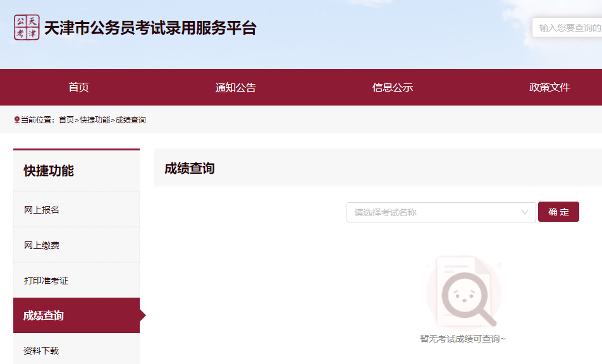602x364 pixels.
Task: Click the dropdown chevron in exam selector
Action: (x=524, y=212)
